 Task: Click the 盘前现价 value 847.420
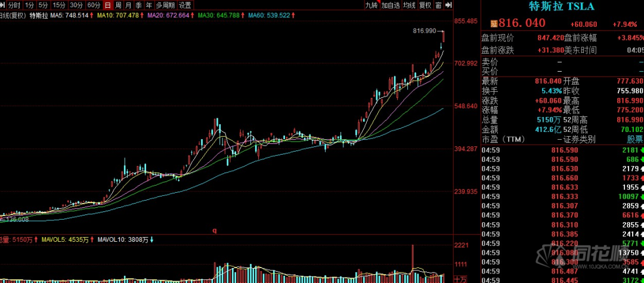[x=550, y=38]
